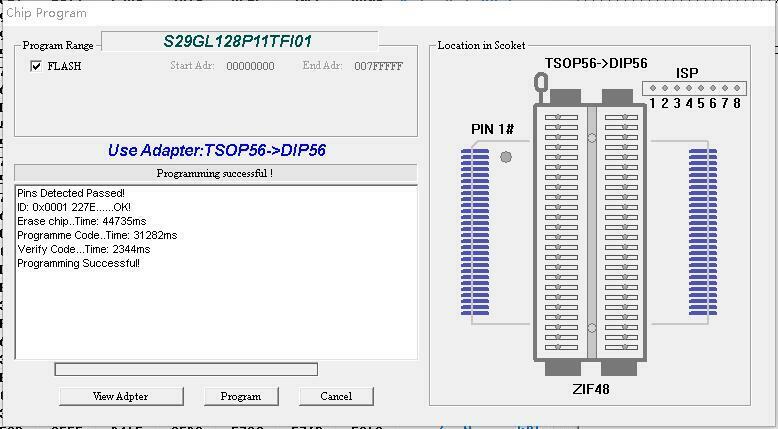Screen dimensions: 778x429
Task: Click the ISP connector pin 8
Action: [737, 89]
